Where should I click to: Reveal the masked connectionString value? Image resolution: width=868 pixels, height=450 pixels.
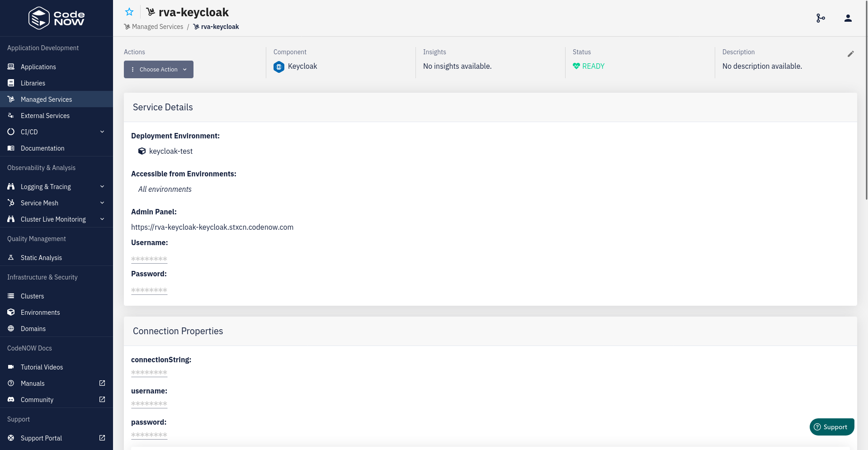tap(149, 373)
